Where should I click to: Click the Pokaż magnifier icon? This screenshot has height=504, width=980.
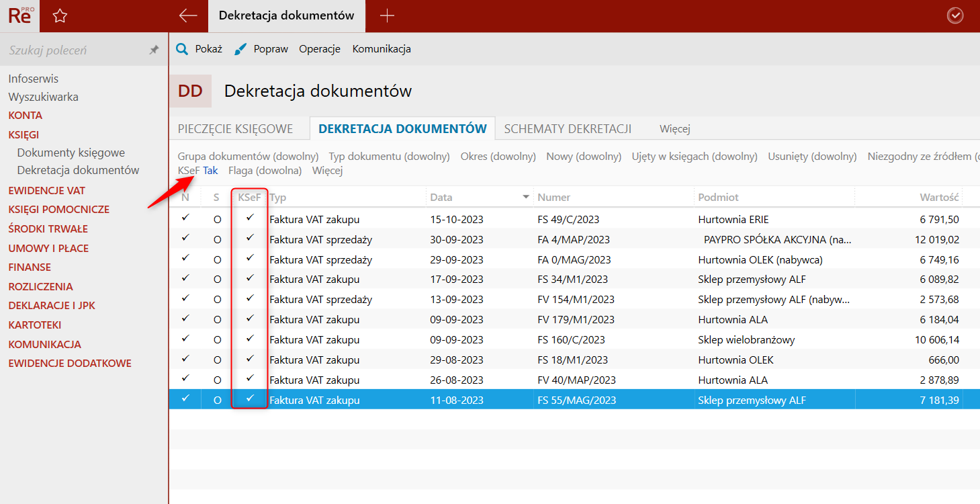click(181, 49)
